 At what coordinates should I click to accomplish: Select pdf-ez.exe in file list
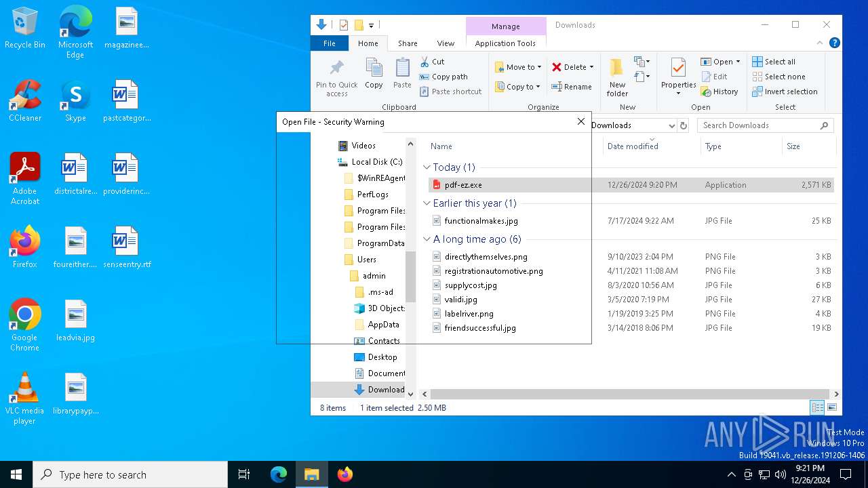[x=631, y=185]
